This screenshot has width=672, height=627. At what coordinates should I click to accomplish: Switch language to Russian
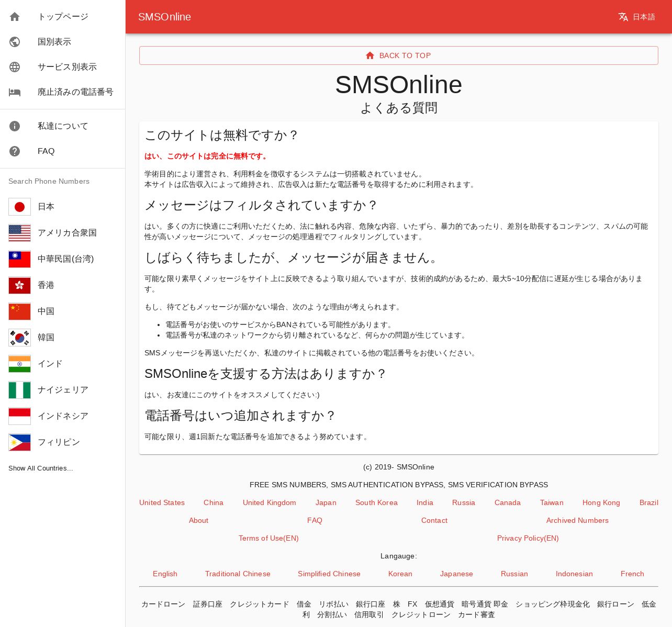[514, 574]
